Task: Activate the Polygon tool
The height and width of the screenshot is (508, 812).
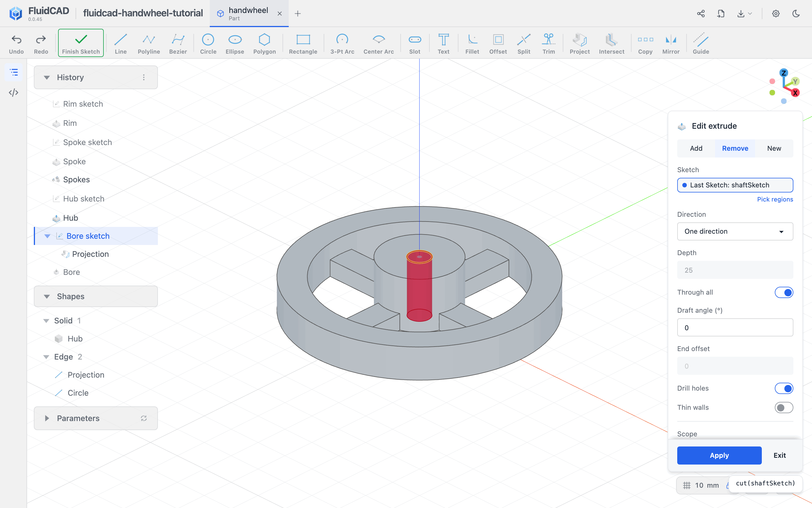Action: 264,44
